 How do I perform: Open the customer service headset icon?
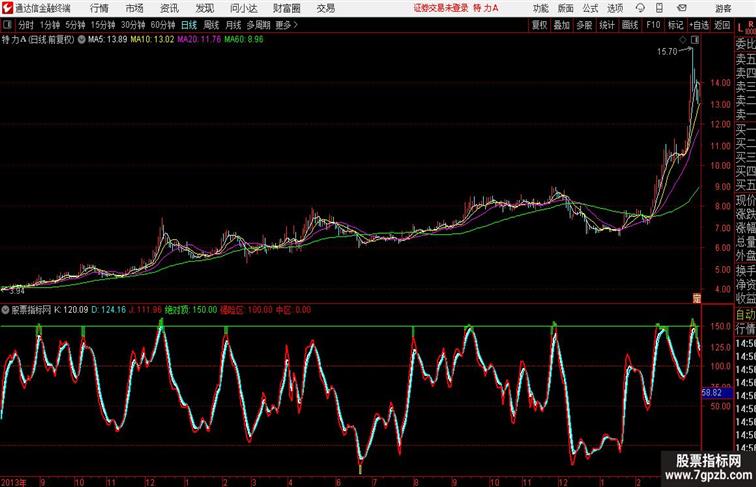click(640, 8)
